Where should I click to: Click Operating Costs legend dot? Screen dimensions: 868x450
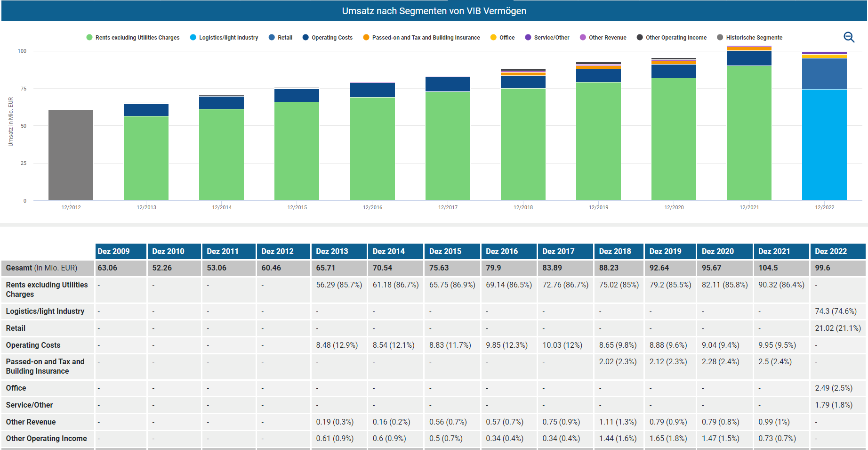[305, 38]
